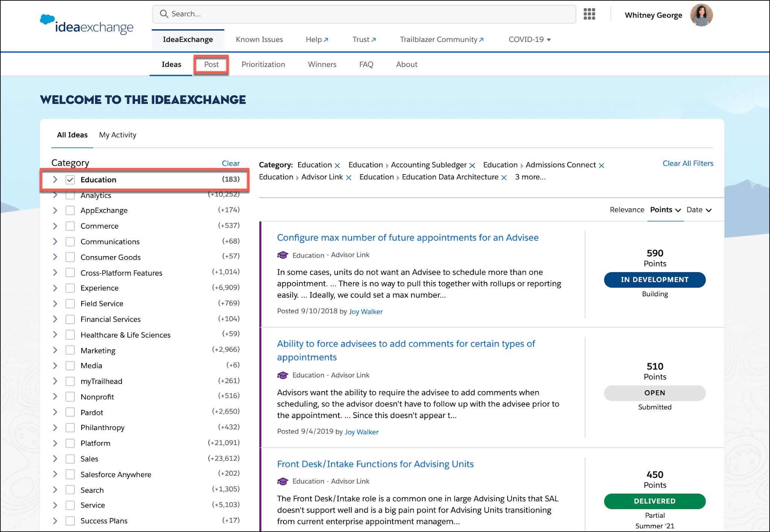The image size is (770, 532).
Task: Check the AppExchange category checkbox
Action: coord(70,210)
